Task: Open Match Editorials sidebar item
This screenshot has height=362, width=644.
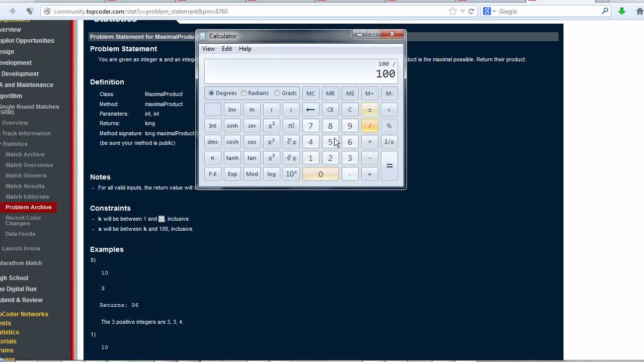Action: click(27, 197)
